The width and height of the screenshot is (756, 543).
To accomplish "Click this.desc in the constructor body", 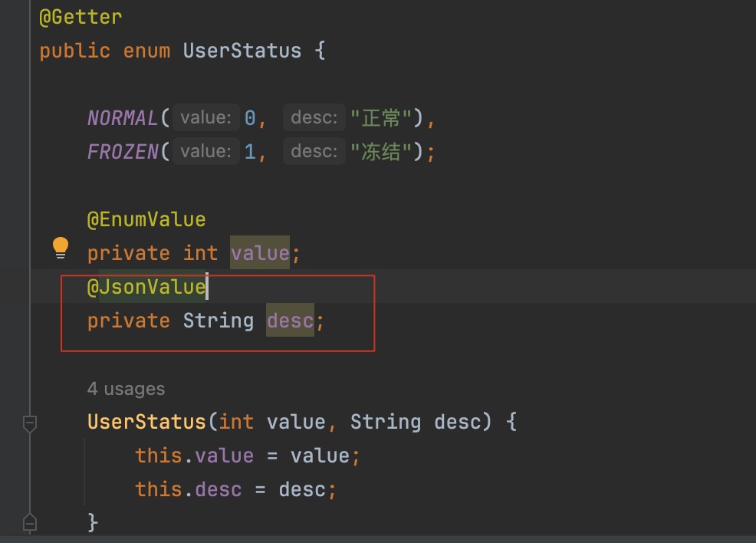I will [188, 489].
